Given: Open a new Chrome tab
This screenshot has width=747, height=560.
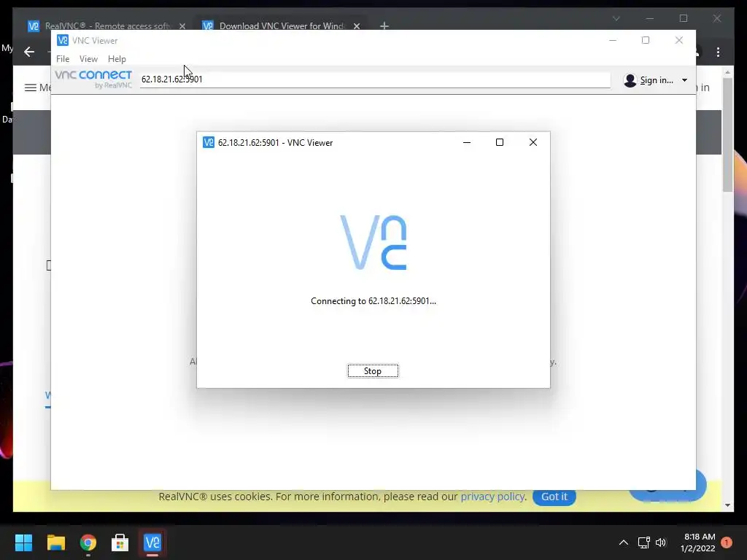Looking at the screenshot, I should (x=384, y=26).
